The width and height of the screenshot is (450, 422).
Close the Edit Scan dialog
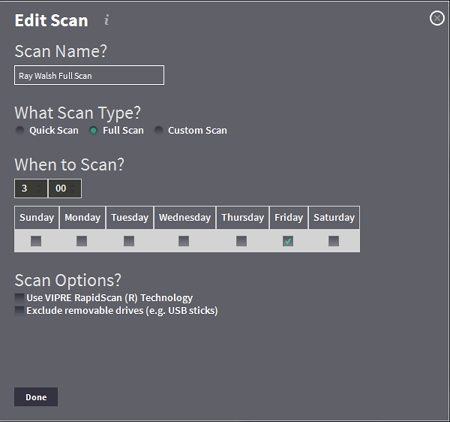(437, 18)
